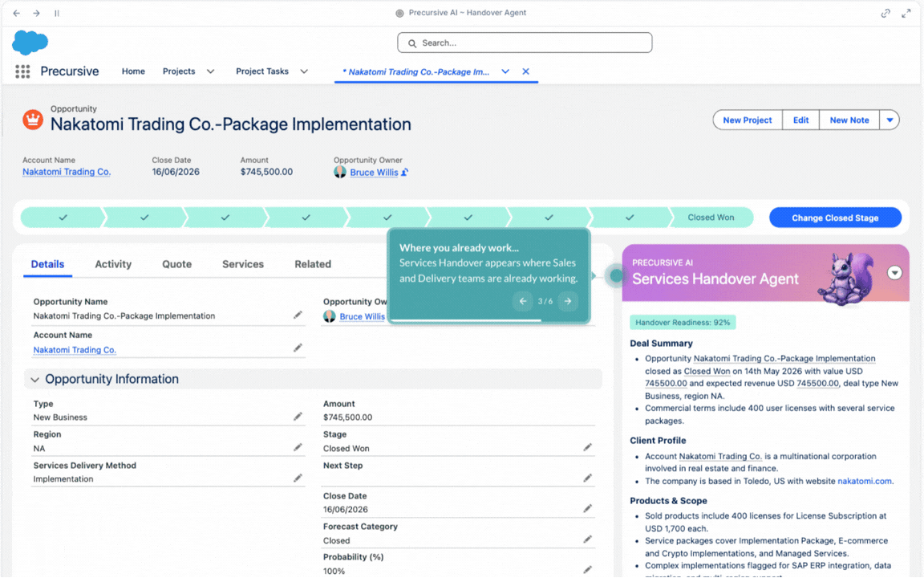This screenshot has height=578, width=924.
Task: Close the Nakatomi Trading Co. workspace tab
Action: tap(525, 71)
